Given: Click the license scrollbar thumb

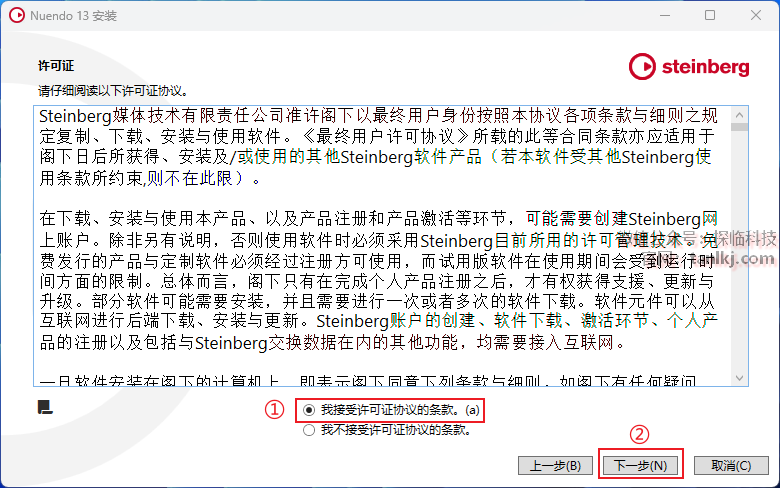Looking at the screenshot, I should tap(740, 127).
